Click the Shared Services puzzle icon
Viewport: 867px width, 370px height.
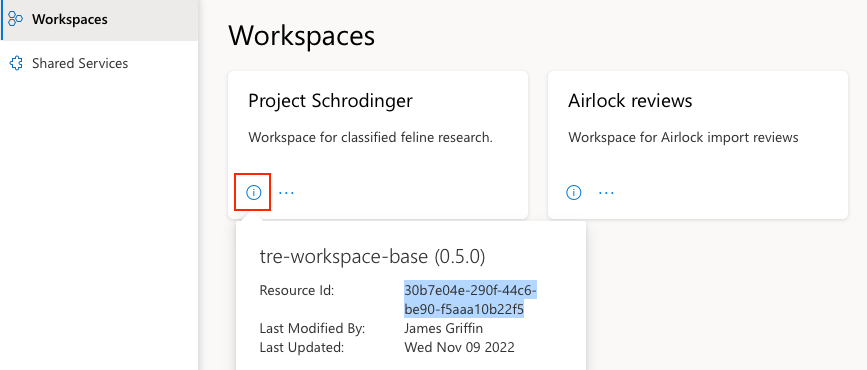16,63
